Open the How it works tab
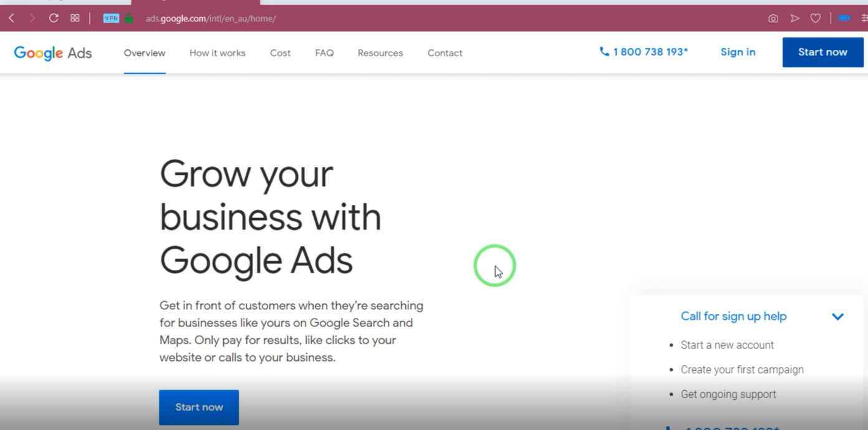The image size is (868, 430). (218, 53)
